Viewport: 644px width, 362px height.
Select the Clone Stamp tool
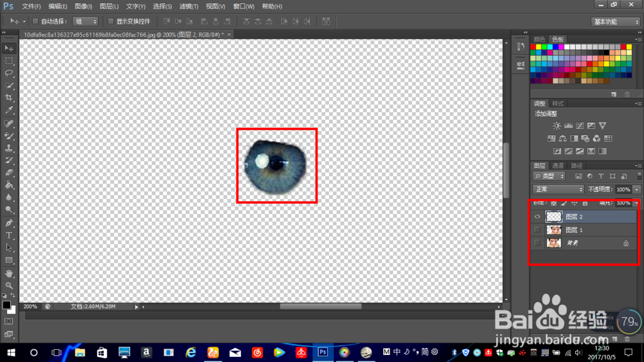click(8, 148)
